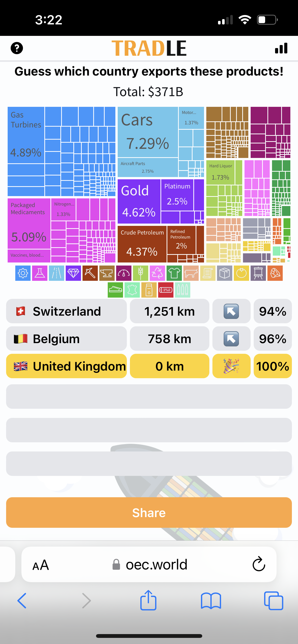
Task: Go back with Safari back arrow
Action: pos(22,601)
